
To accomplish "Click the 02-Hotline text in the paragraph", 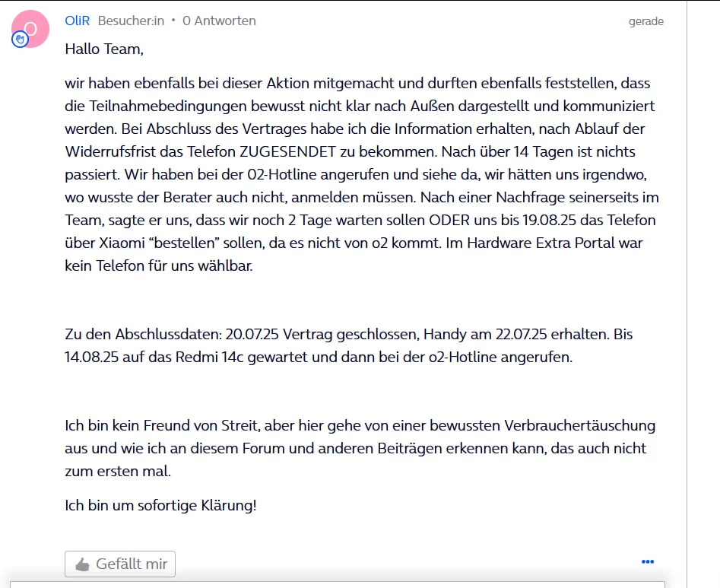I will point(282,174).
